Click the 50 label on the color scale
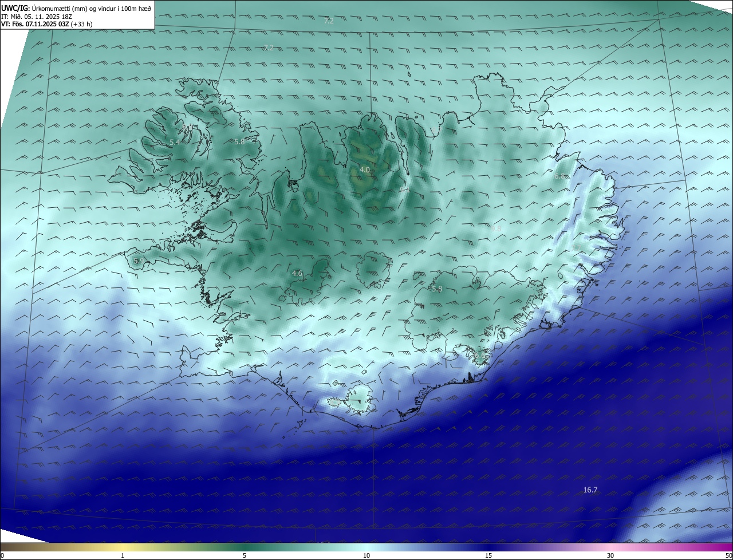This screenshot has height=560, width=733. click(728, 555)
